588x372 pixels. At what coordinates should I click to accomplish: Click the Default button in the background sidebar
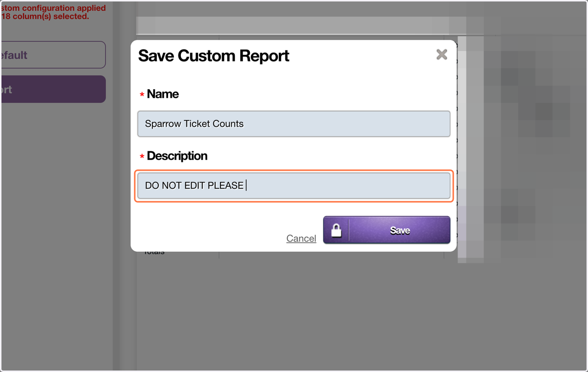(53, 55)
